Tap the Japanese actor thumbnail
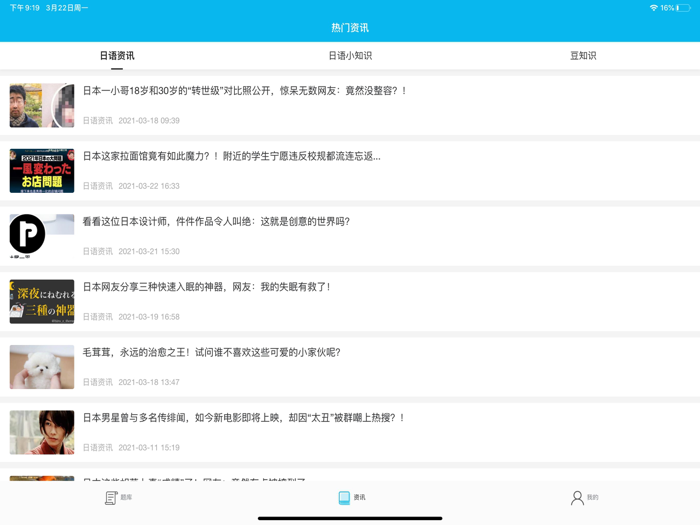 (x=42, y=432)
